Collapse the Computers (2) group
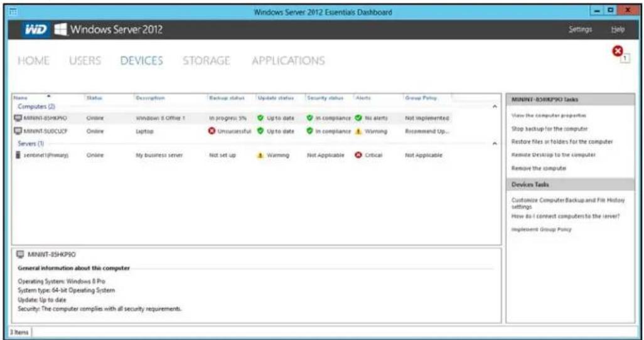The height and width of the screenshot is (340, 644). (495, 107)
